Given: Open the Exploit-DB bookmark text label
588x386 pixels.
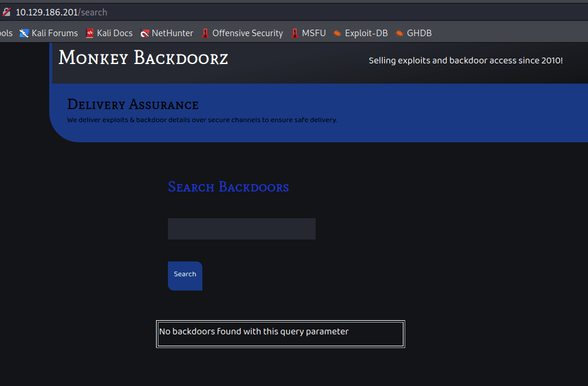Looking at the screenshot, I should tap(366, 33).
